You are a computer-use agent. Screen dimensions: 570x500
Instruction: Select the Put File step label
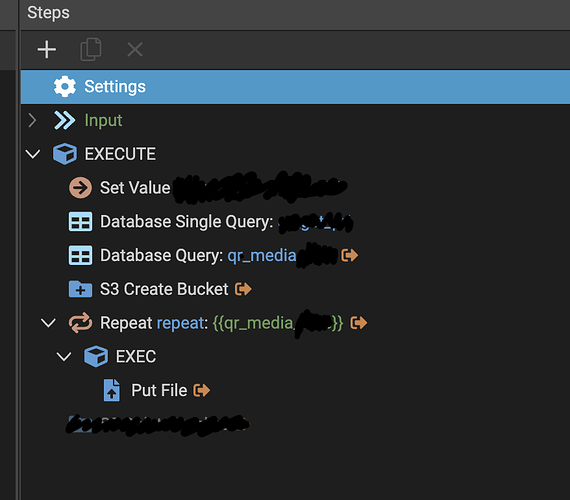tap(159, 390)
